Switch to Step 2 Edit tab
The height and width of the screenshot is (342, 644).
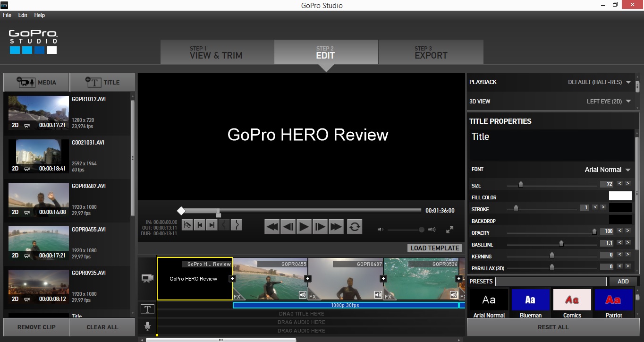326,52
